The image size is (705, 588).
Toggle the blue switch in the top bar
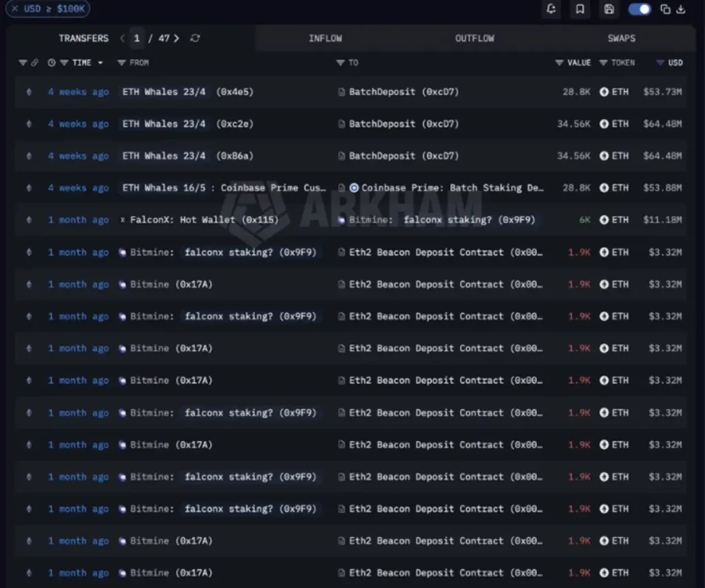click(x=640, y=9)
